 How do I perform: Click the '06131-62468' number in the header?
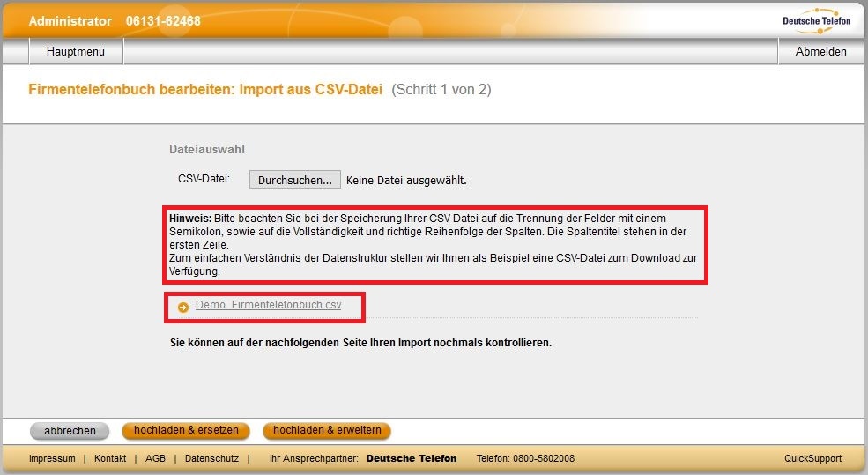(163, 21)
